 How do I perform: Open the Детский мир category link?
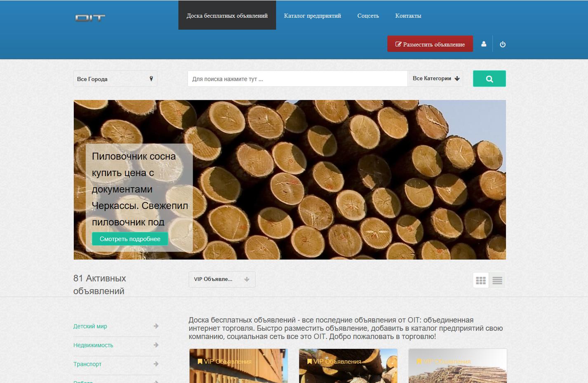coord(90,326)
